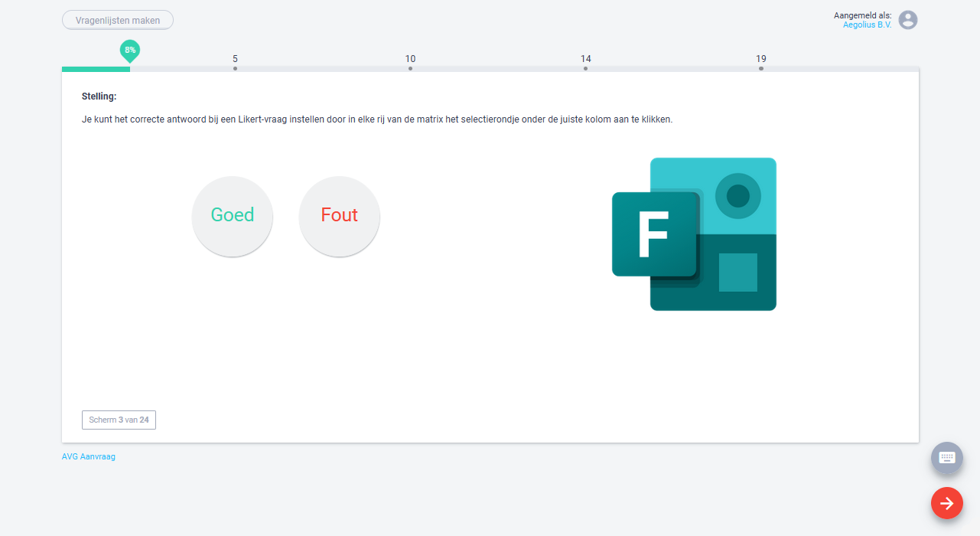Click the Likert-vraag statement text

(376, 119)
